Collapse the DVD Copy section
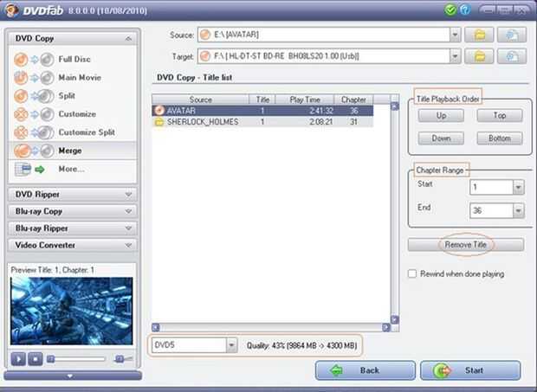The height and width of the screenshot is (392, 537). [x=128, y=38]
